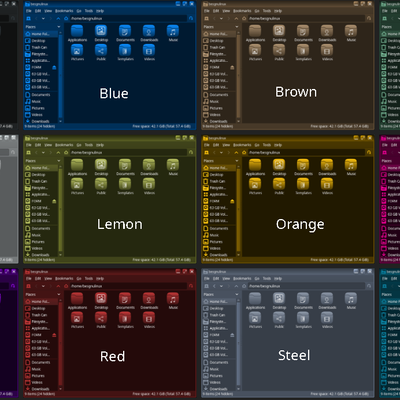
Task: Open the Music folder in the Blue window's file view
Action: (173, 31)
